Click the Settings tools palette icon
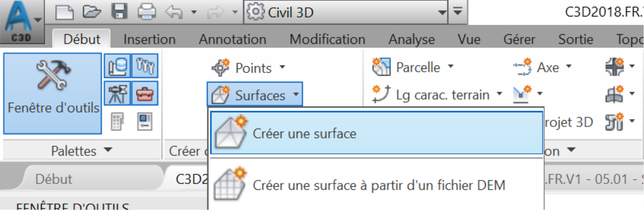Image resolution: width=644 pixels, height=210 pixels. point(145,67)
